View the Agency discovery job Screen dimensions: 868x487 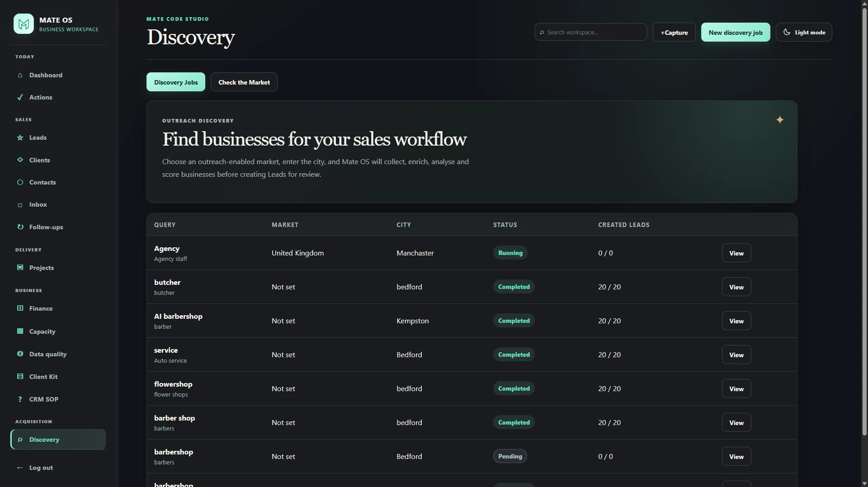click(x=736, y=253)
